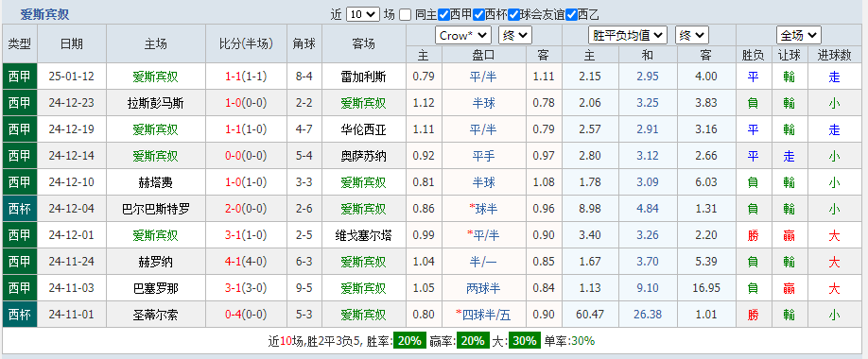Viewport: 868px width, 359px height.
Task: Click the 3-1(3-0) score on 24-11-03
Action: [x=247, y=289]
